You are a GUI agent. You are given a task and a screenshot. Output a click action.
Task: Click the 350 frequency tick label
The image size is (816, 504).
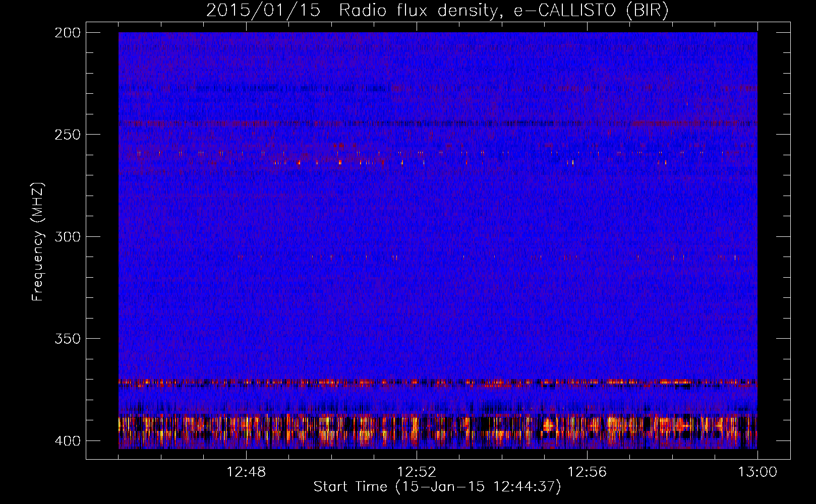[x=67, y=339]
